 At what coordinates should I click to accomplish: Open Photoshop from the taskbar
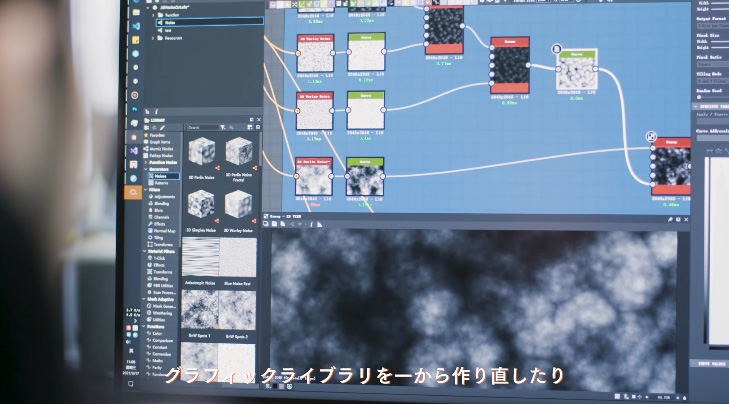[x=134, y=109]
